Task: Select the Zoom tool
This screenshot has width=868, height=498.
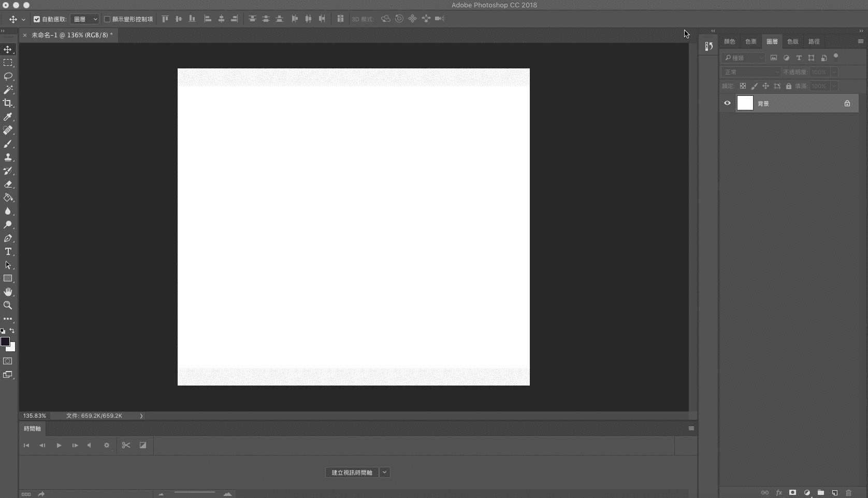Action: point(8,306)
